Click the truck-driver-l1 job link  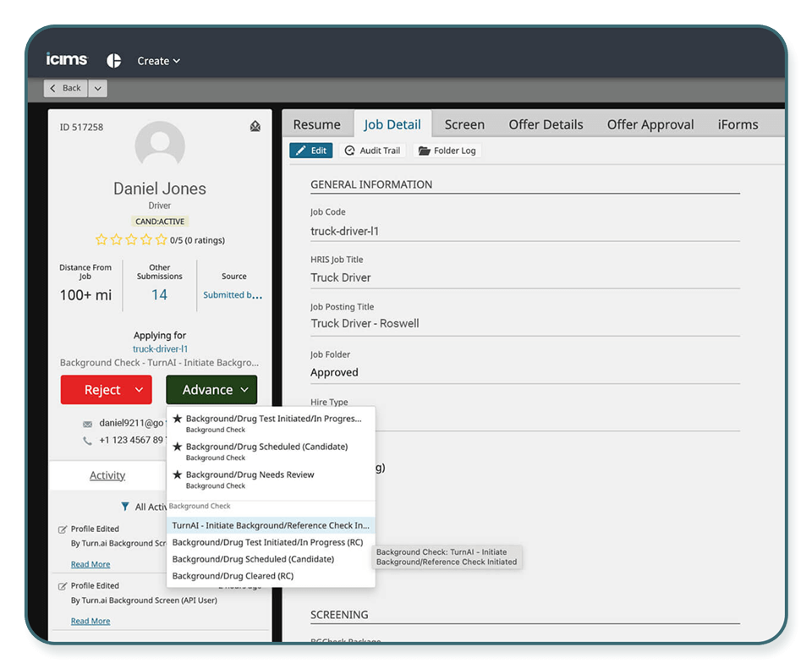(160, 348)
